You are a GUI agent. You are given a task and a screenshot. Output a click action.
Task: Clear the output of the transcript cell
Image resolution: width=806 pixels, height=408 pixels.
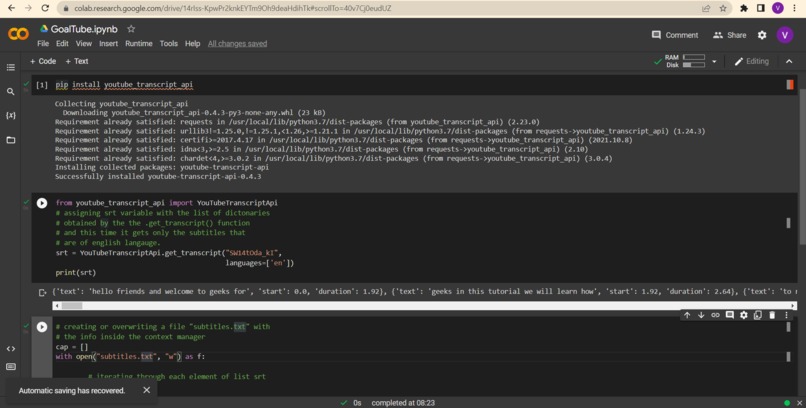pos(43,292)
